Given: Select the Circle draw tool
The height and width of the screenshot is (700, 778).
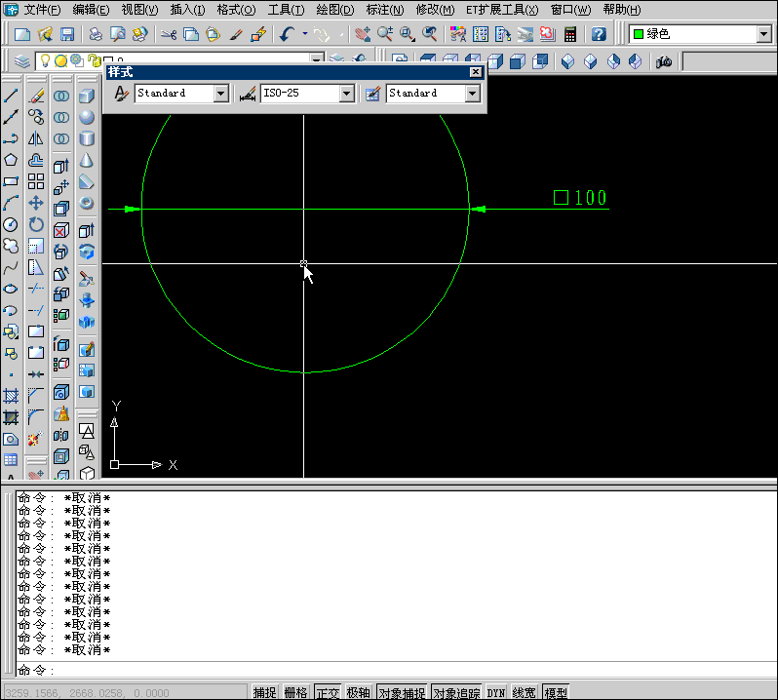Looking at the screenshot, I should click(x=11, y=225).
